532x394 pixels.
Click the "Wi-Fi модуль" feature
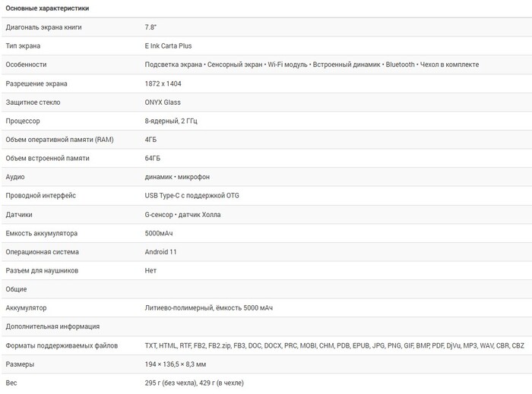click(x=288, y=65)
